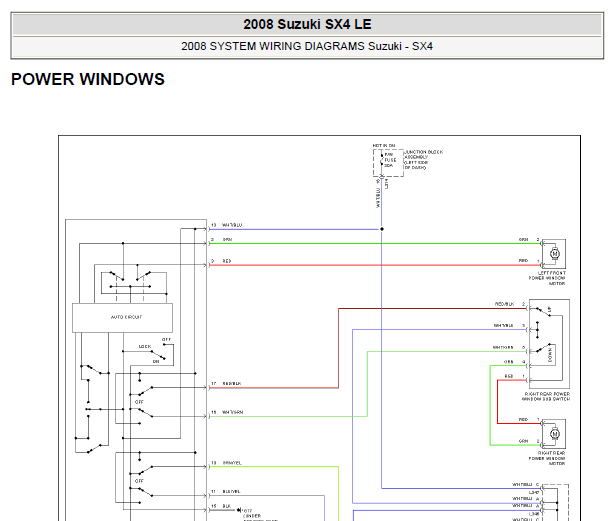Click the GRN pin 2 label at the right rear motor

(529, 441)
